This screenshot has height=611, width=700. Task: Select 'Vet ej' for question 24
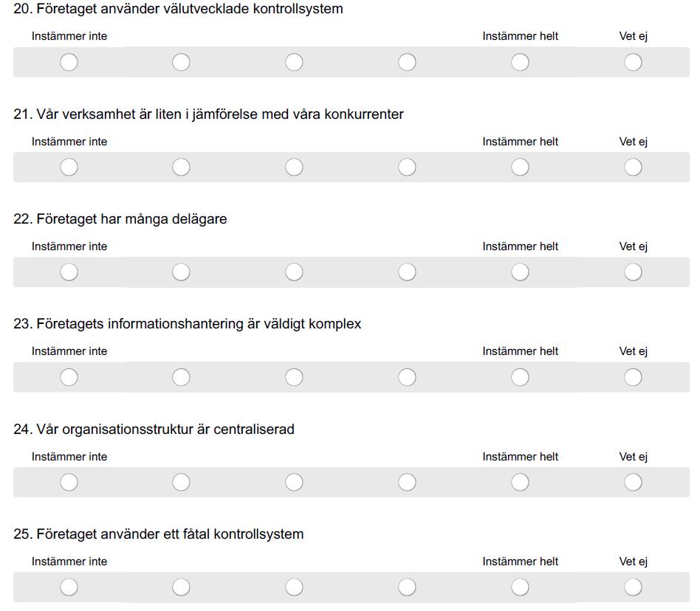pyautogui.click(x=633, y=482)
